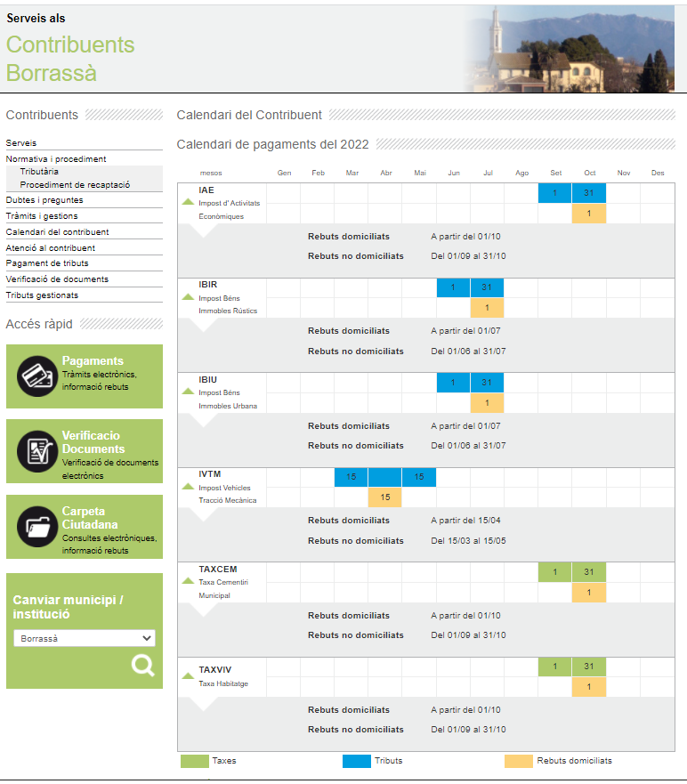
Task: Click TAXVIV yellow cell in October
Action: pos(589,687)
